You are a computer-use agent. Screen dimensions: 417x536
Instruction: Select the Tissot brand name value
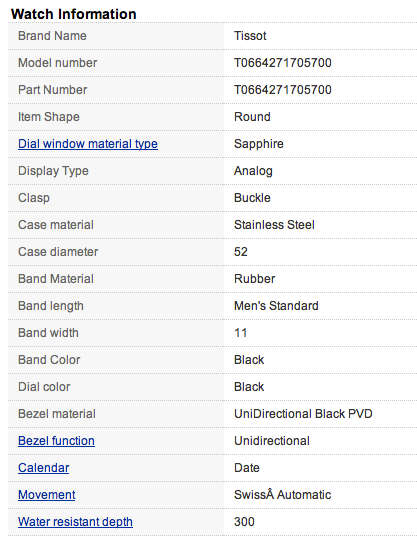coord(250,36)
